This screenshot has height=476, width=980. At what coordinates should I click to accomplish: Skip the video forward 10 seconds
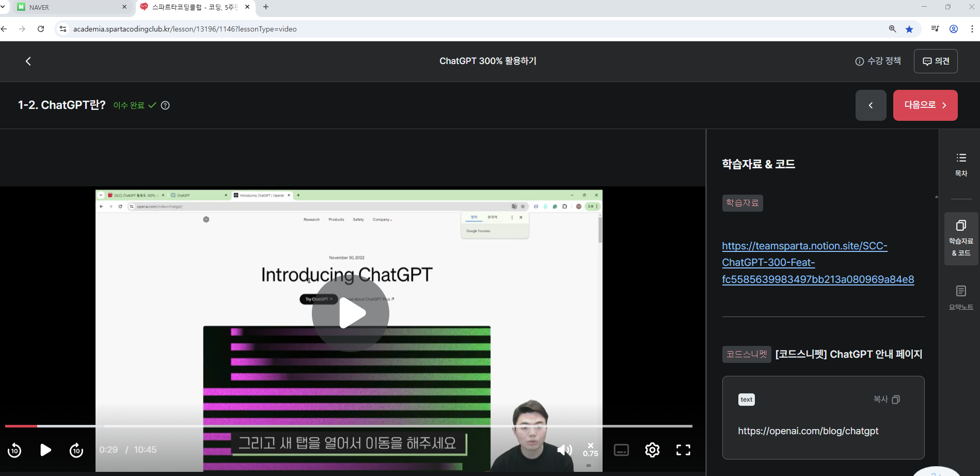point(76,450)
